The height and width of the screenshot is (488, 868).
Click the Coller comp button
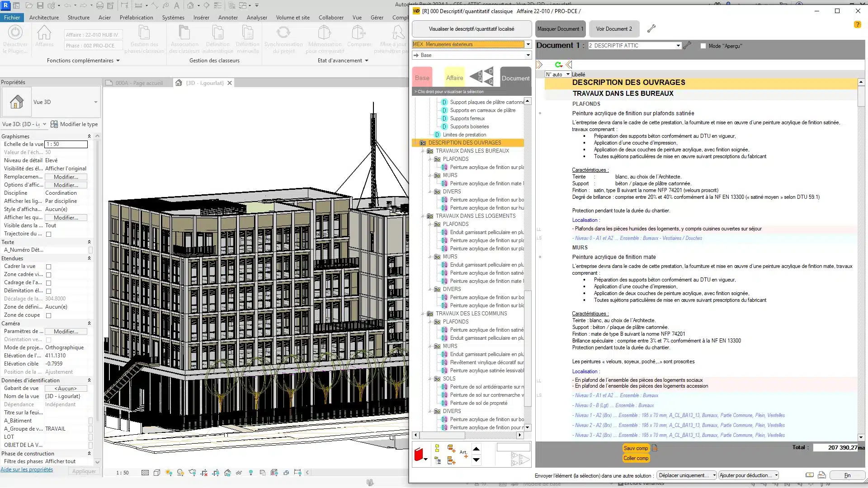[x=636, y=458]
